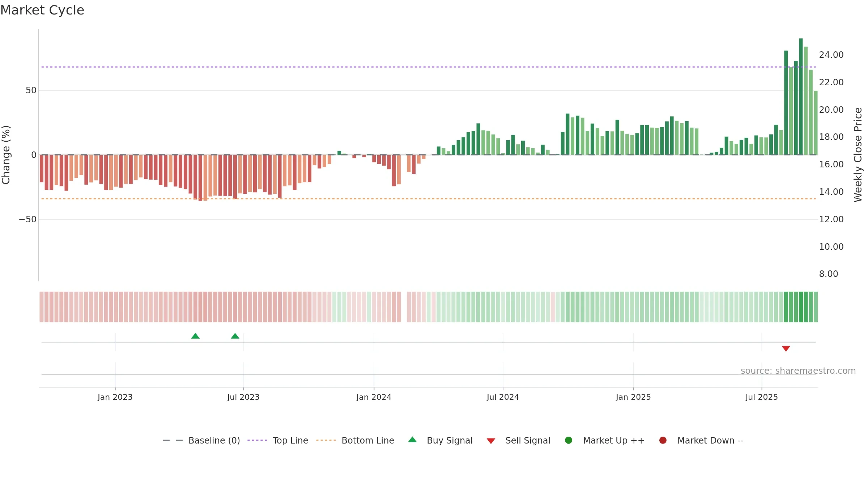Click the orange dotted Bottom Line legend swatch

326,440
